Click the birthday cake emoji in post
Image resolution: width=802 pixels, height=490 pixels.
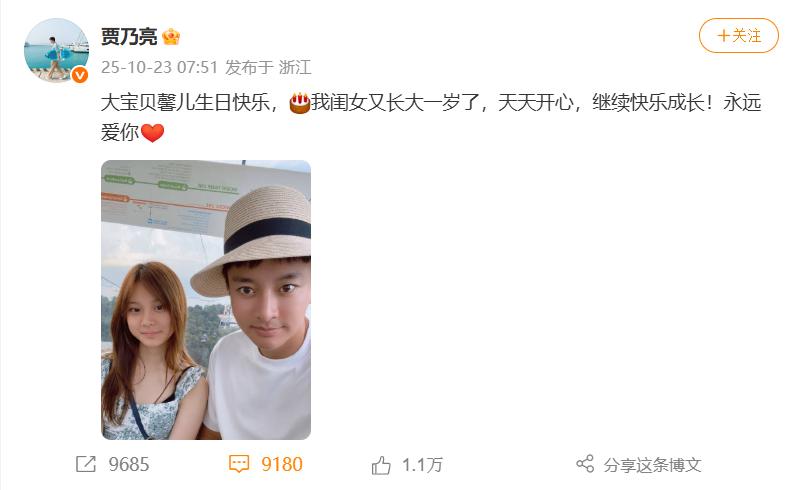(x=300, y=103)
